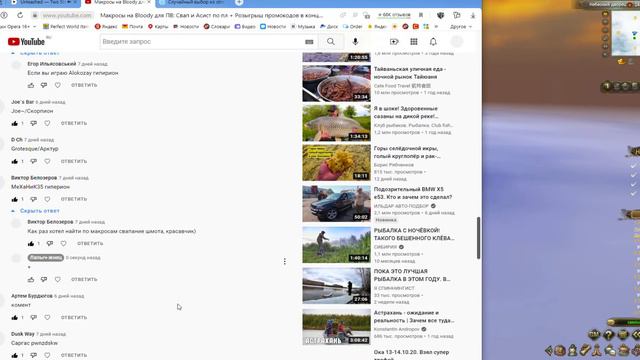Screen dimensions: 640x360
Task: Reply to Артем Бурдюгов with ОТВЕТИТЬ
Action: [74, 317]
